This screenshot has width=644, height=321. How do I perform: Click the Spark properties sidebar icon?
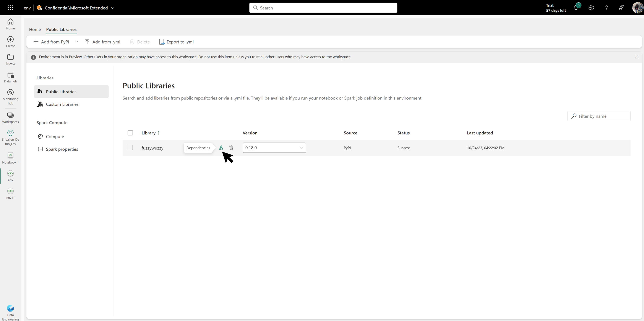tap(40, 149)
